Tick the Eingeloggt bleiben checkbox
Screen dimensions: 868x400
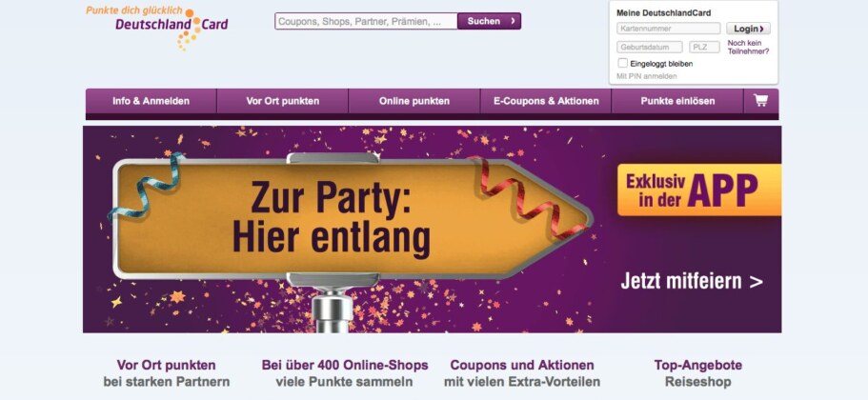point(623,63)
